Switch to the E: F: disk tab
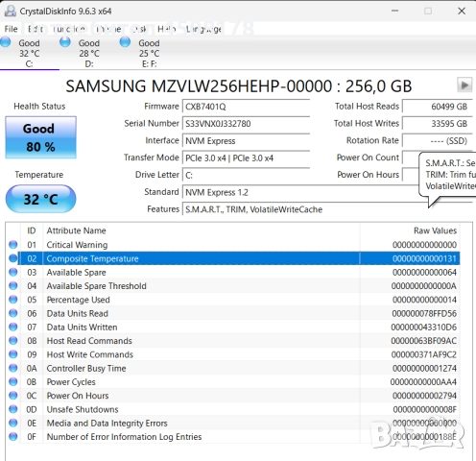 coord(149,53)
